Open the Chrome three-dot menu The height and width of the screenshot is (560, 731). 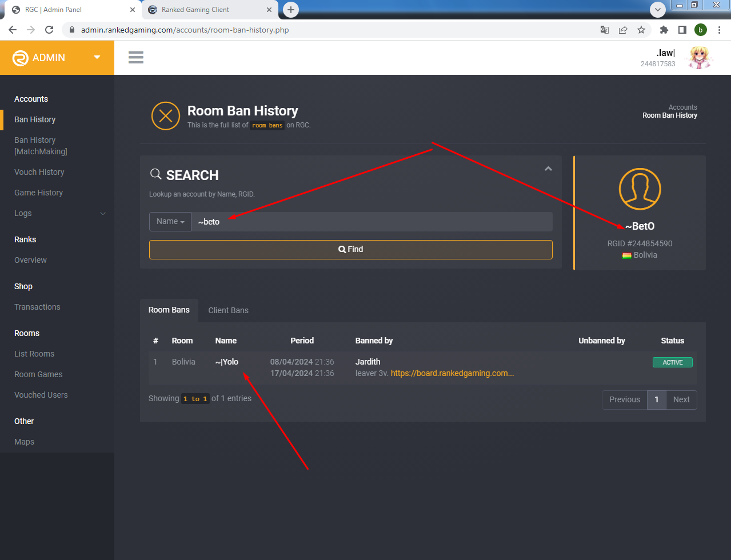click(719, 30)
